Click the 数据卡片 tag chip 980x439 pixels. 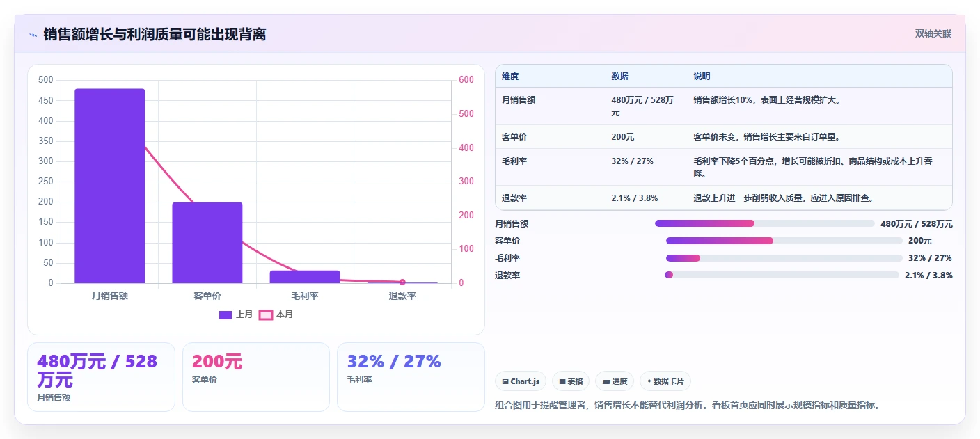click(665, 381)
